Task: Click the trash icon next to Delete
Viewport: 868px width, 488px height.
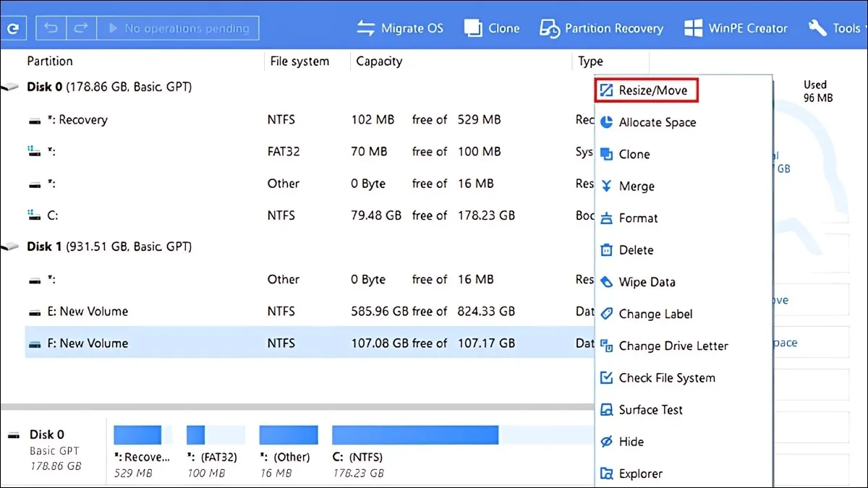Action: pyautogui.click(x=605, y=249)
